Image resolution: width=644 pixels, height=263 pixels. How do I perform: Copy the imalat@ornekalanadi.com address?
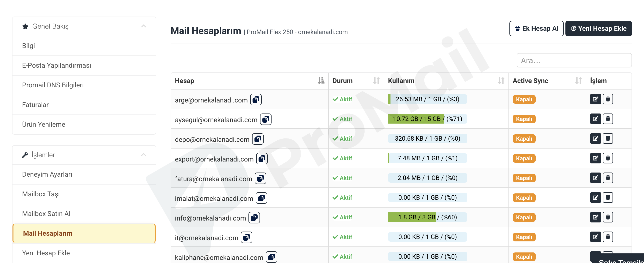[261, 198]
